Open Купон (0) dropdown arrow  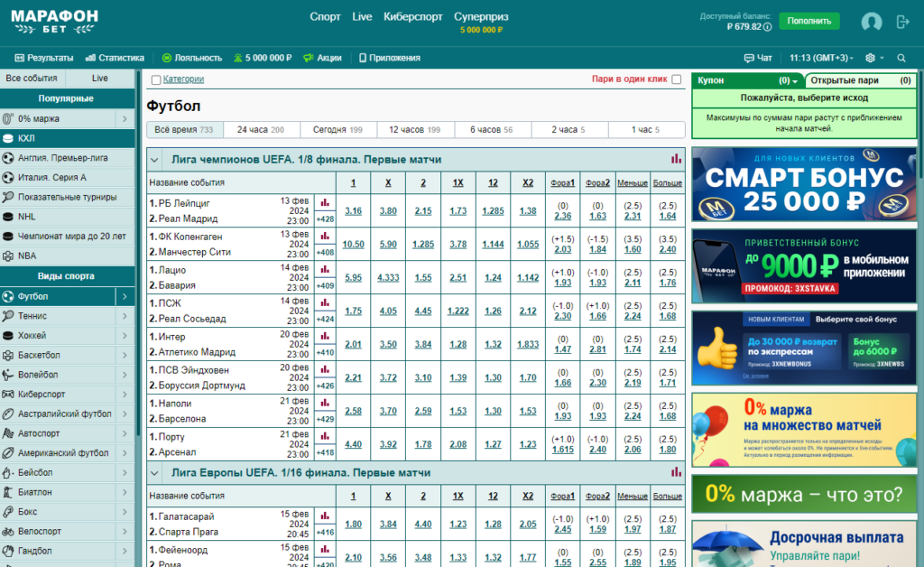pos(795,80)
